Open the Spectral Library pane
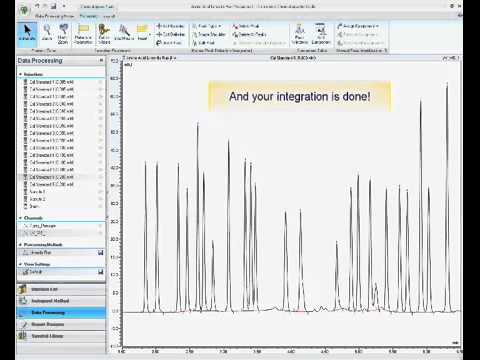This screenshot has height=360, width=480. [61, 336]
